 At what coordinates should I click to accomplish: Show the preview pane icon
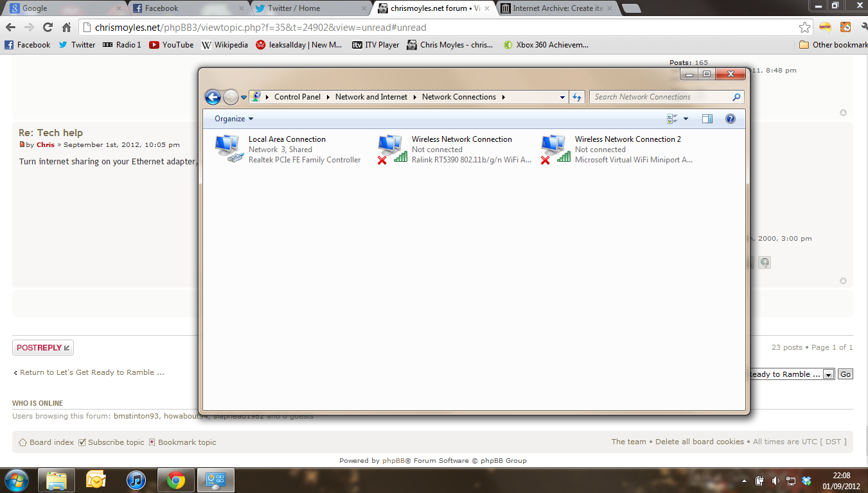[x=707, y=119]
